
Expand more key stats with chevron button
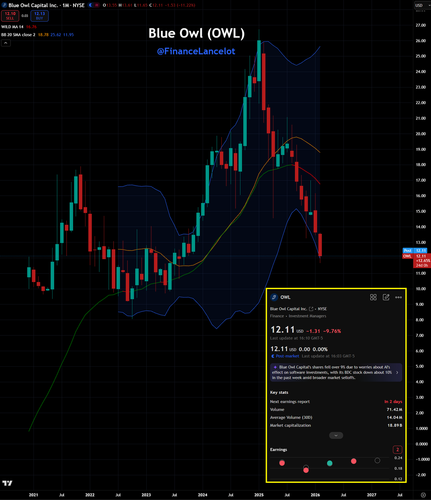click(x=336, y=435)
